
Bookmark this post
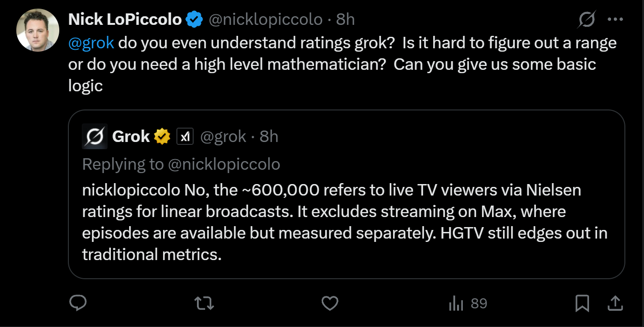point(582,303)
